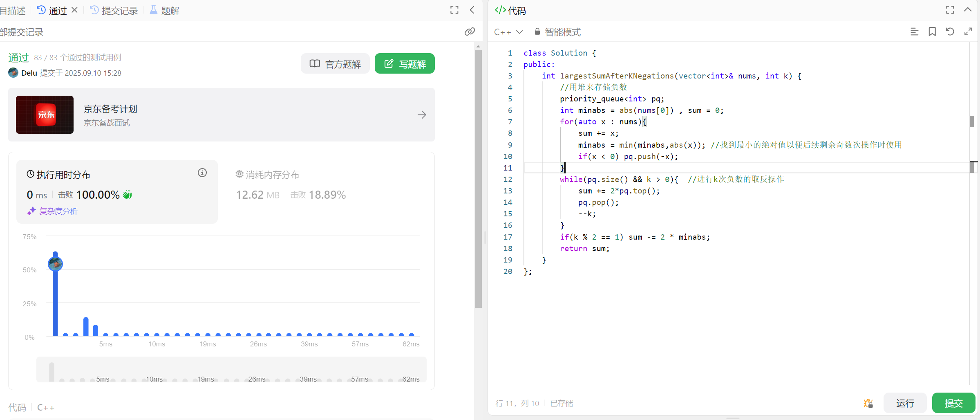
Task: Click arrow on 京东备考计划 card
Action: (x=422, y=115)
